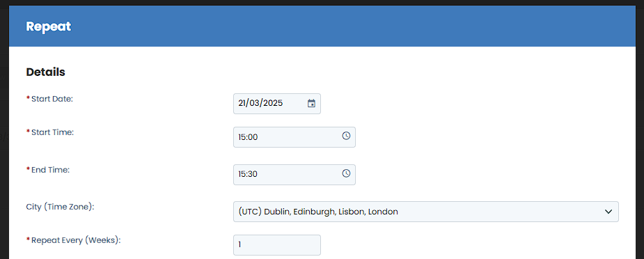644x259 pixels.
Task: Open the Dublin, Edinburgh, Lisbon, London combo box
Action: pyautogui.click(x=426, y=212)
